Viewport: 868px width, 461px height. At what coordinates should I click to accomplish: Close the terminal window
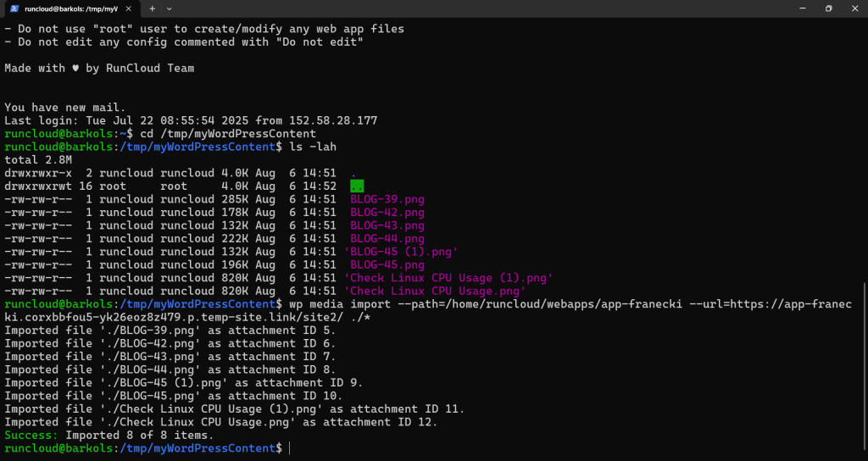pyautogui.click(x=854, y=8)
